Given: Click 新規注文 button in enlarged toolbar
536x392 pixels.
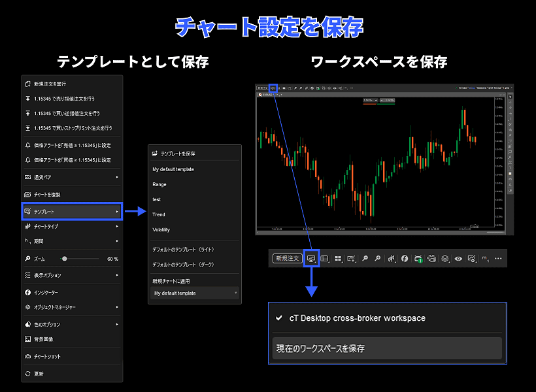Looking at the screenshot, I should tap(288, 258).
